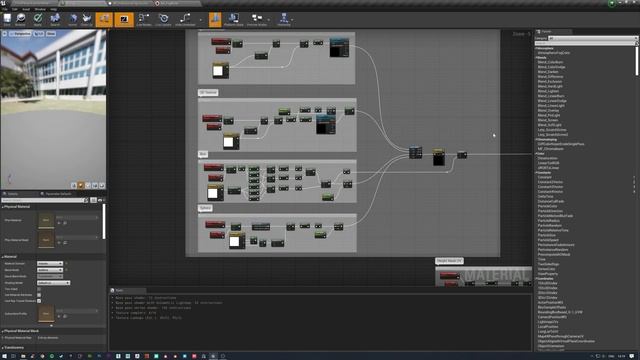Set preview mesh to plane shape
This screenshot has height=360, width=640.
pyautogui.click(x=88, y=185)
